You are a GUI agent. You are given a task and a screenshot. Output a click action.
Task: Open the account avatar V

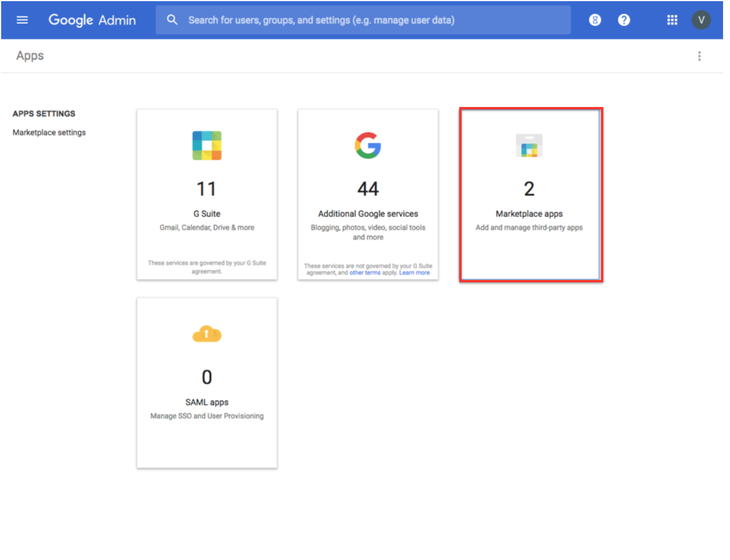click(701, 20)
